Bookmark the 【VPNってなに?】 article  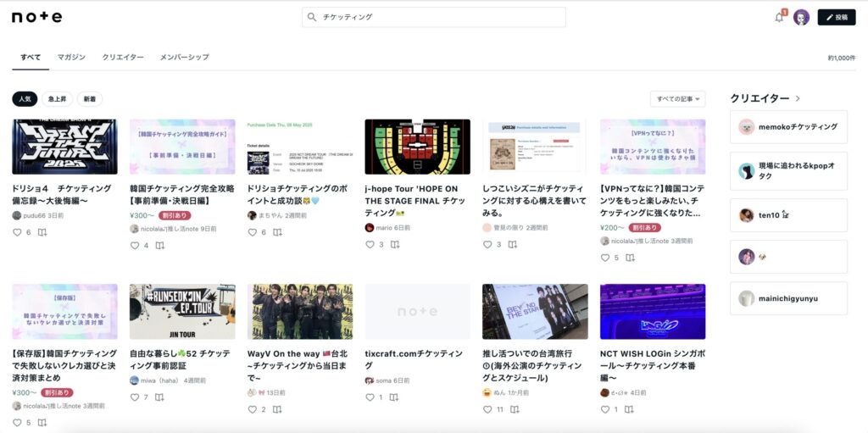[x=630, y=258]
